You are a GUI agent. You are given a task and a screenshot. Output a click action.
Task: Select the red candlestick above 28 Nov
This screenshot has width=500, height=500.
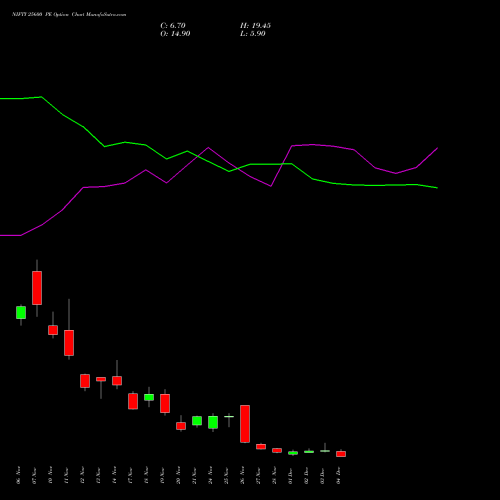tap(277, 450)
